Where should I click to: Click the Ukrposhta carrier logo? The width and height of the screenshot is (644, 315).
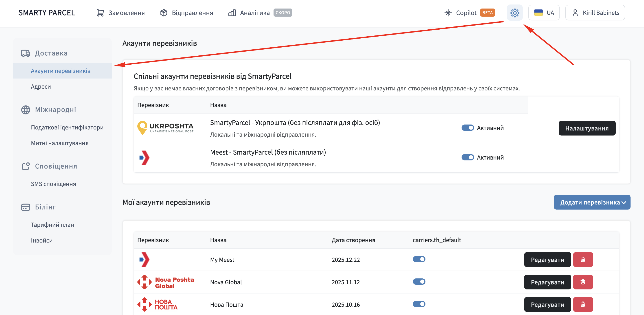[166, 128]
